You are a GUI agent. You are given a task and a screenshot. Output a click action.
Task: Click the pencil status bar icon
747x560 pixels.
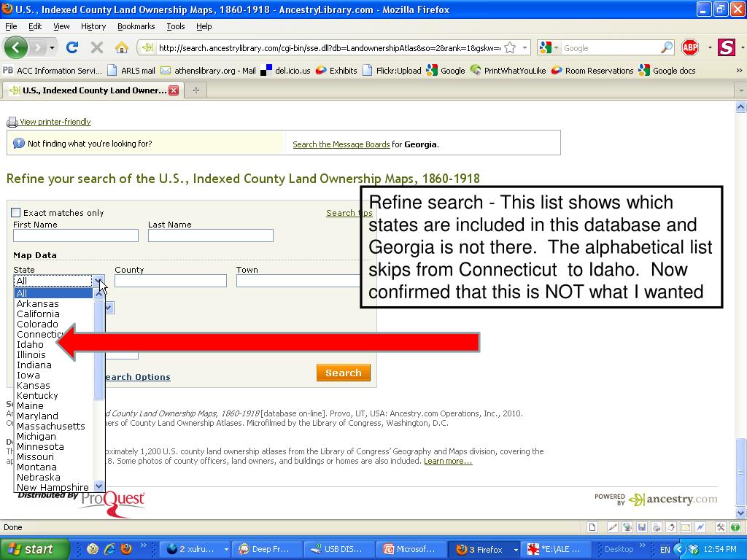click(613, 527)
